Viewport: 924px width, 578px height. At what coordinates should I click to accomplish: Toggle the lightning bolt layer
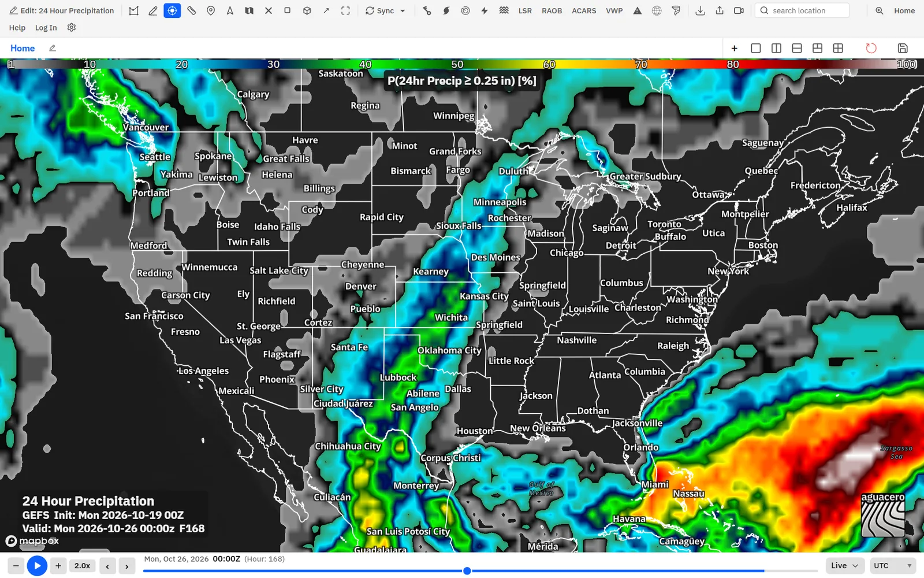[x=485, y=10]
